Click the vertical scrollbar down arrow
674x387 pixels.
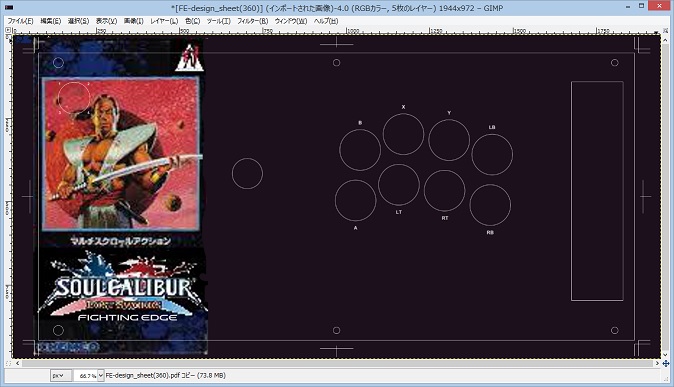coord(666,355)
